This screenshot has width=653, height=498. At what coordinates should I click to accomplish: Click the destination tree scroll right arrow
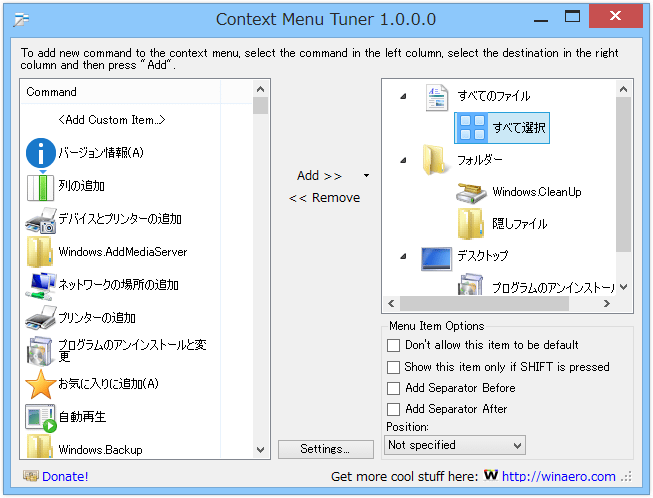tap(607, 304)
